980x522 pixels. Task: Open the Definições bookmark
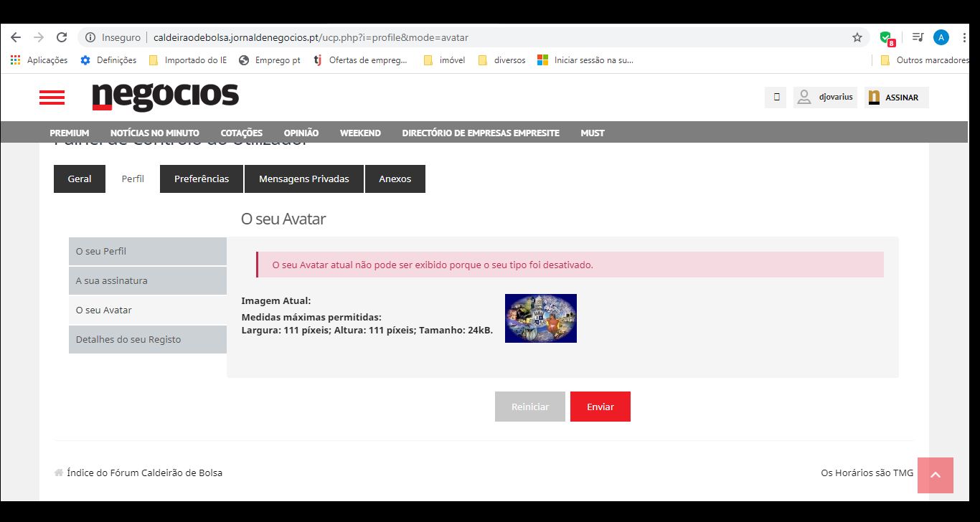108,60
